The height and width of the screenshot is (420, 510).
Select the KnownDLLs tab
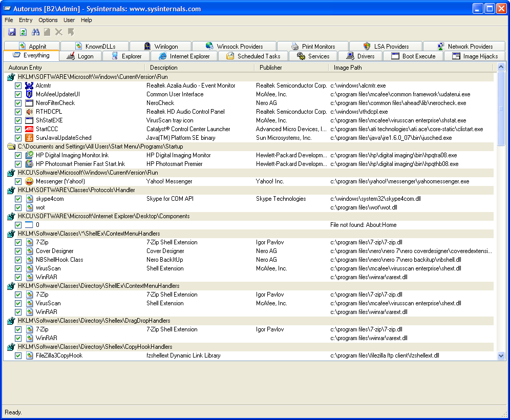point(95,46)
